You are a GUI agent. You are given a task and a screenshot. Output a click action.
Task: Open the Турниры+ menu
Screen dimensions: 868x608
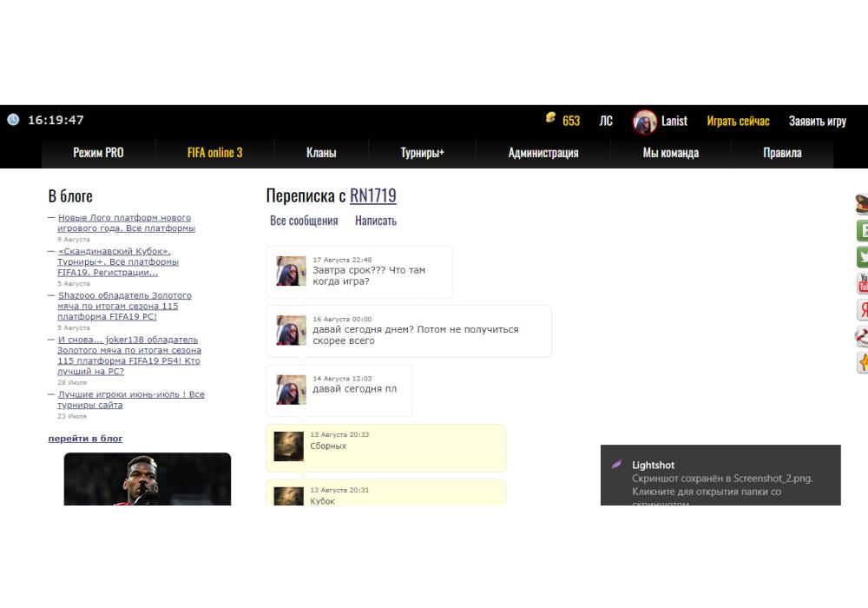tap(422, 153)
